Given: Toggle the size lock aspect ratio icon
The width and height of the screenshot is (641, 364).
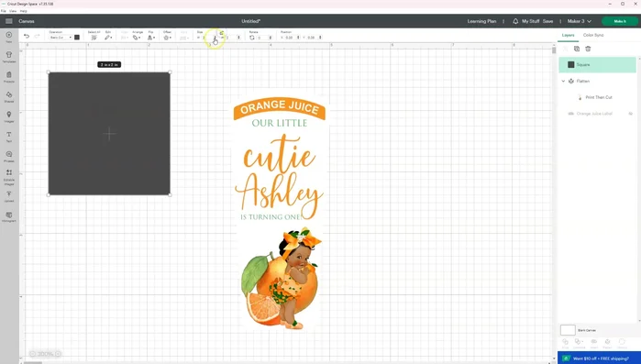Looking at the screenshot, I should click(x=222, y=33).
